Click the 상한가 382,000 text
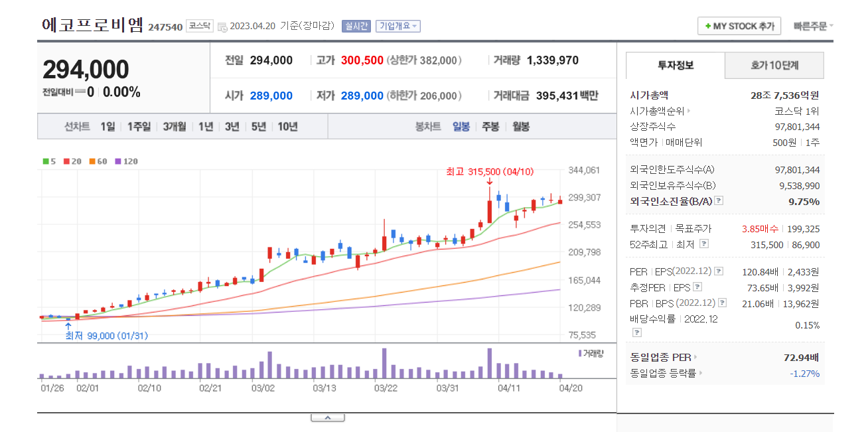This screenshot has width=868, height=432. (x=424, y=60)
